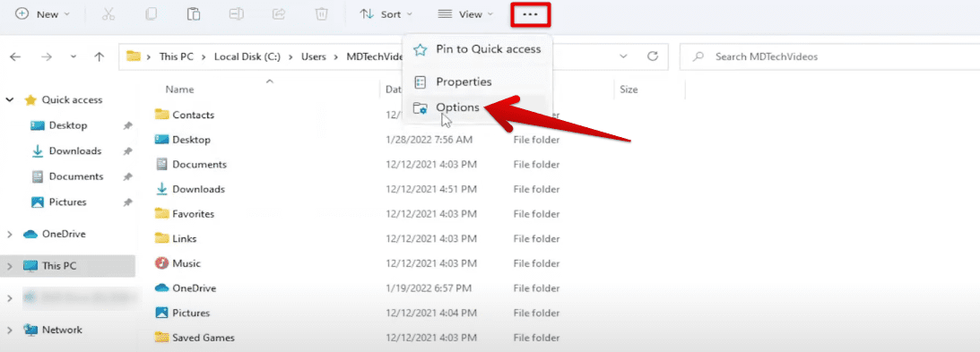980x352 pixels.
Task: Choose Options from the menu
Action: click(478, 107)
